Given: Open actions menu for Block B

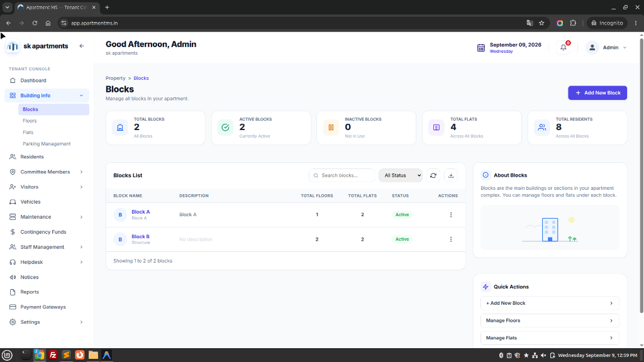Looking at the screenshot, I should click(451, 239).
